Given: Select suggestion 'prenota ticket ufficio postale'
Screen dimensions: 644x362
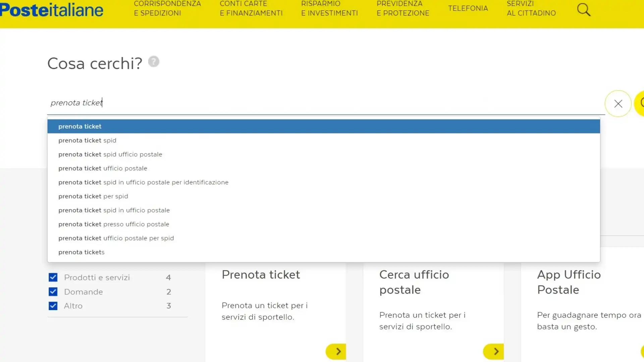Looking at the screenshot, I should [324, 168].
